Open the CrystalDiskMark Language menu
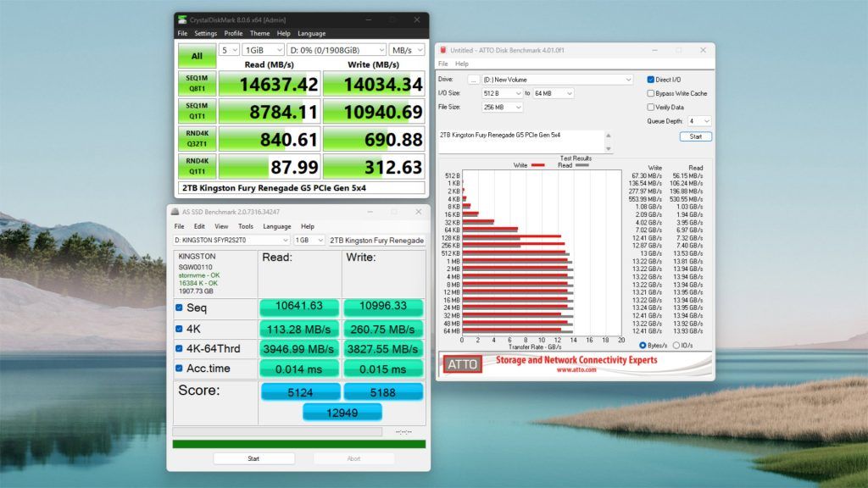Image resolution: width=868 pixels, height=488 pixels. 312,33
